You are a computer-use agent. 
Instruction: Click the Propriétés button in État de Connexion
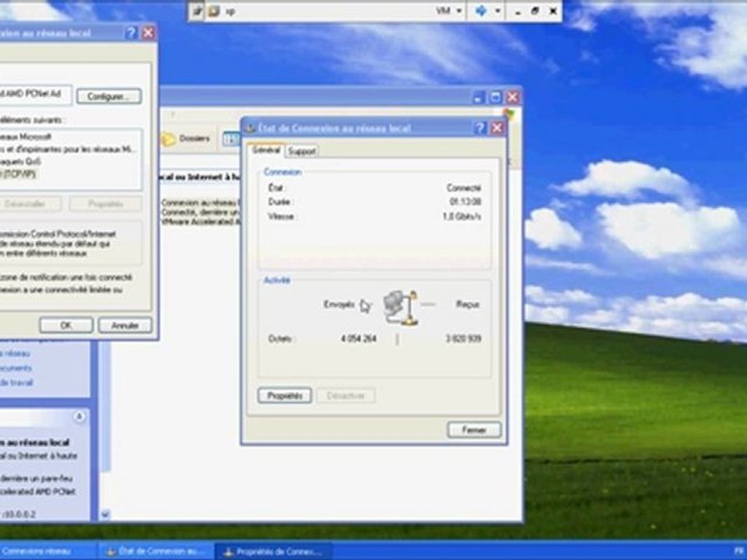click(x=285, y=396)
